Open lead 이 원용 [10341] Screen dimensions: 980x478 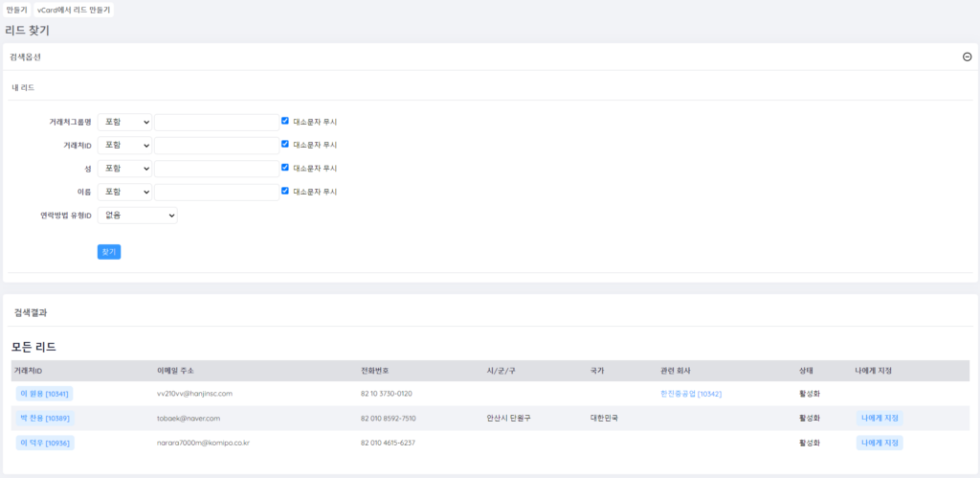coord(44,394)
